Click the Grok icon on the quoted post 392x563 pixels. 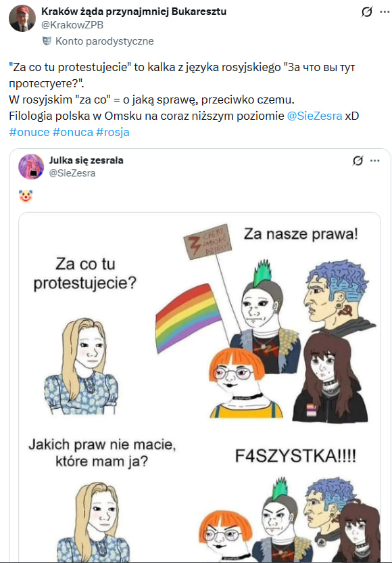[x=358, y=160]
